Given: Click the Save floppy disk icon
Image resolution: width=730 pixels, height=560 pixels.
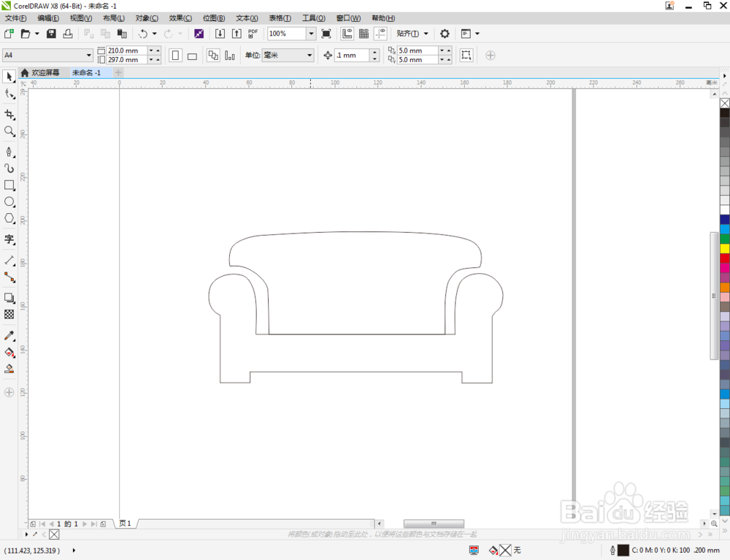Looking at the screenshot, I should 51,34.
